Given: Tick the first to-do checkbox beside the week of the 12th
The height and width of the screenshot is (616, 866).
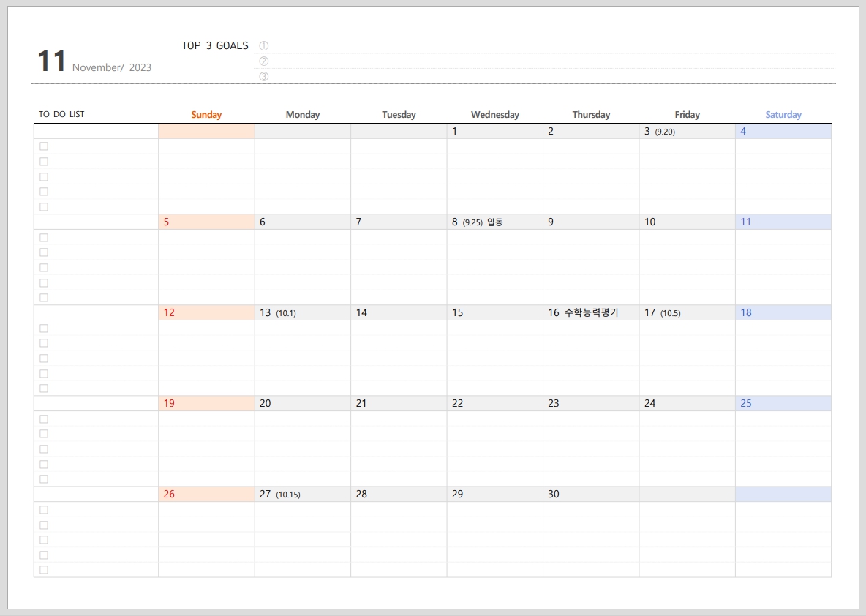Looking at the screenshot, I should (x=44, y=328).
